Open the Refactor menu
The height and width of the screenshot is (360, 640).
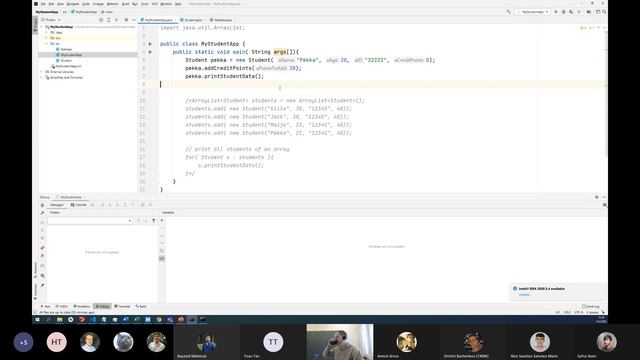coord(112,4)
